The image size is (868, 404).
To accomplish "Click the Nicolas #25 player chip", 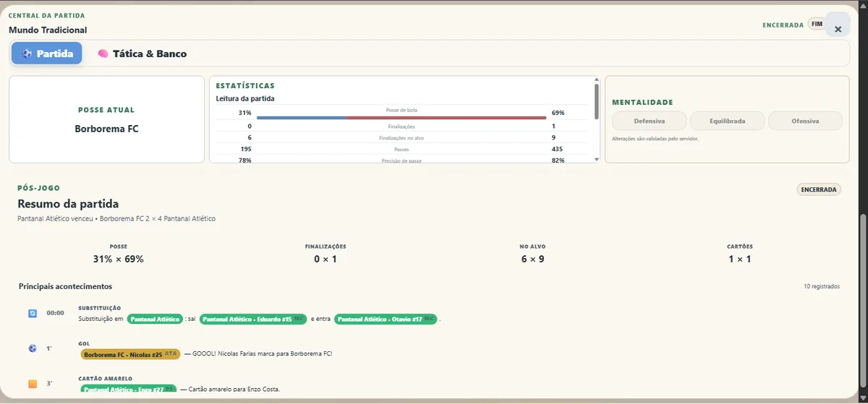I will 130,354.
